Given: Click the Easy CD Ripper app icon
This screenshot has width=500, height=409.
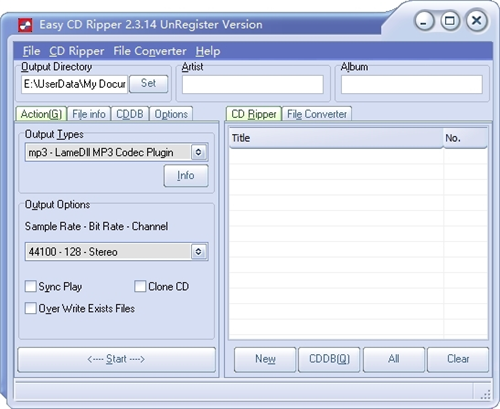Looking at the screenshot, I should point(25,25).
